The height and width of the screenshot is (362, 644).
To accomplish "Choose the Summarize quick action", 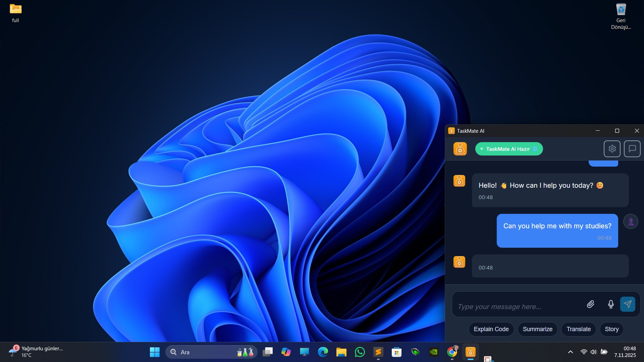I will [x=537, y=329].
